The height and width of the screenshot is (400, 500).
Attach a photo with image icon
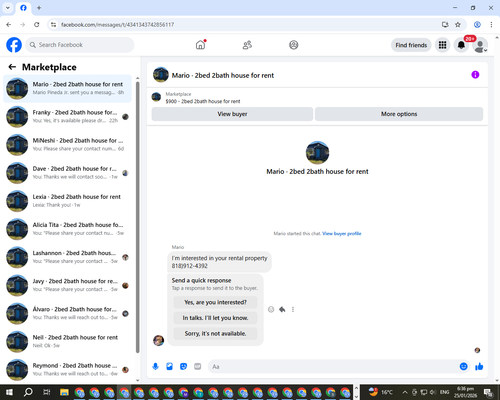point(170,367)
